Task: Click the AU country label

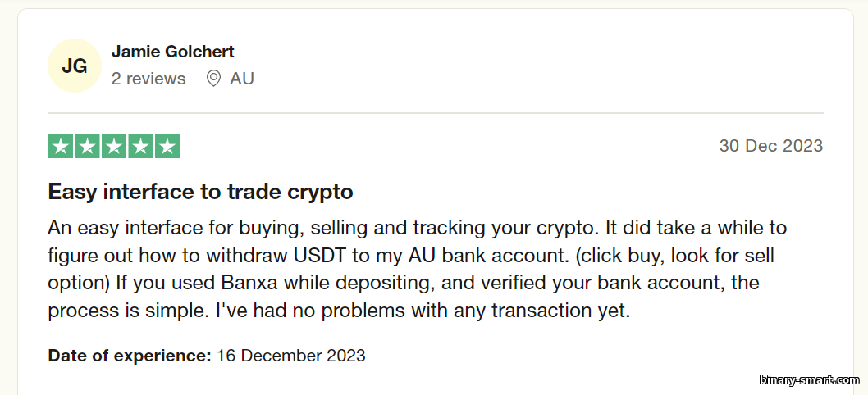Action: (x=242, y=79)
